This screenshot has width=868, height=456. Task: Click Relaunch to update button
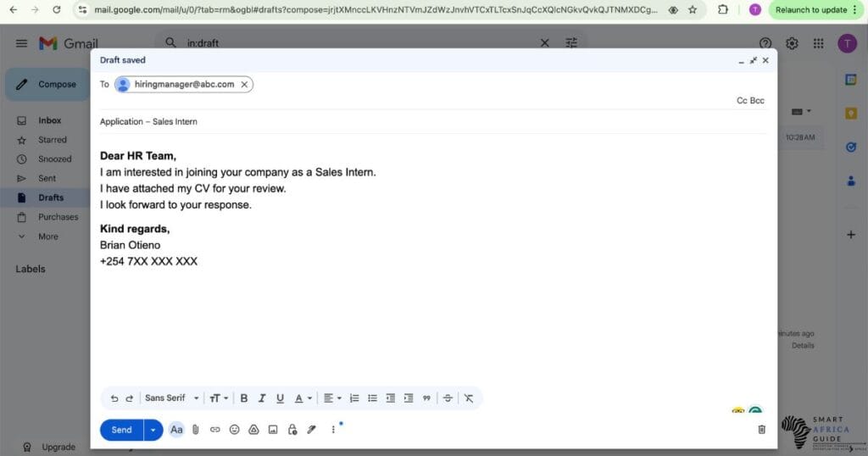click(x=816, y=10)
